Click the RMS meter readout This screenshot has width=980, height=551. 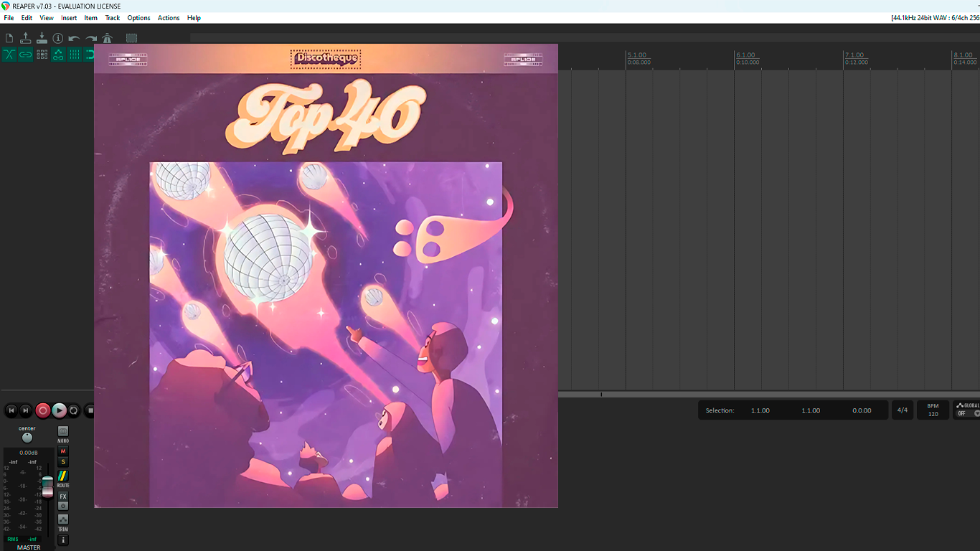tap(22, 539)
